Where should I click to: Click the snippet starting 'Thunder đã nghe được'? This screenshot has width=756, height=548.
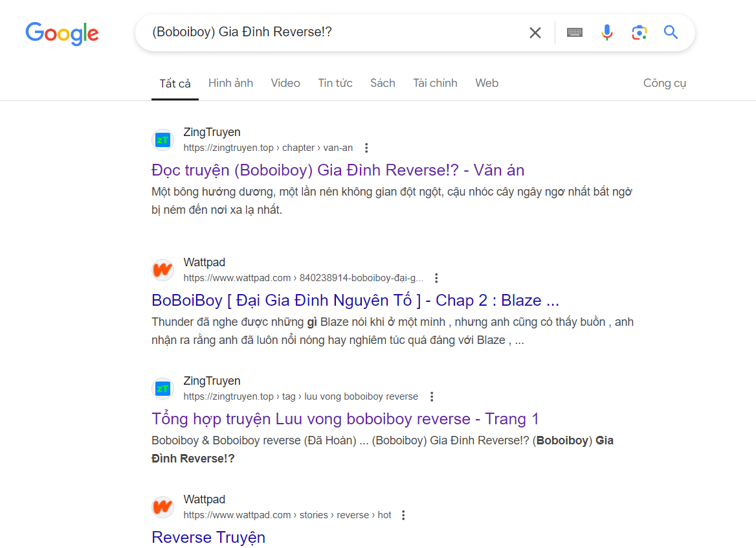coord(392,331)
